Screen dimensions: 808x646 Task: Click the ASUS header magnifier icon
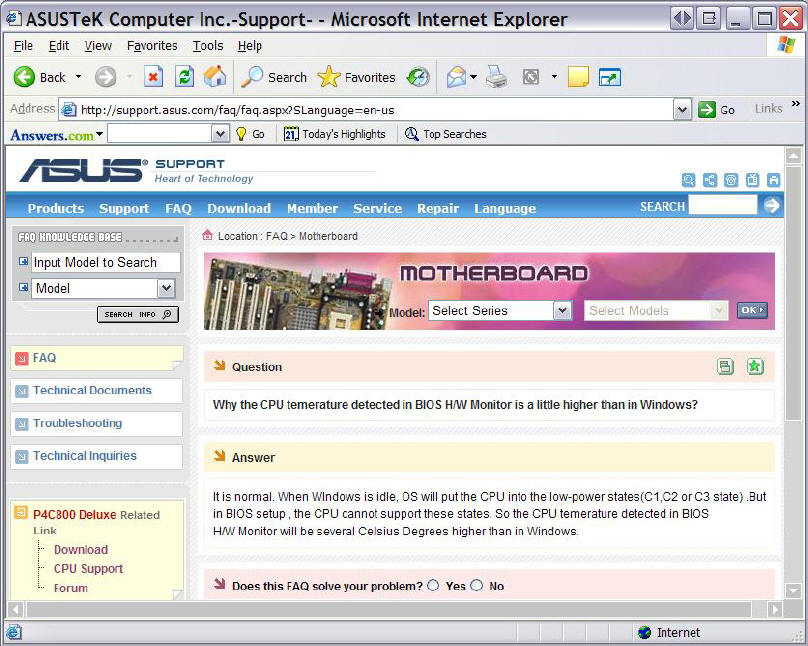[x=688, y=180]
